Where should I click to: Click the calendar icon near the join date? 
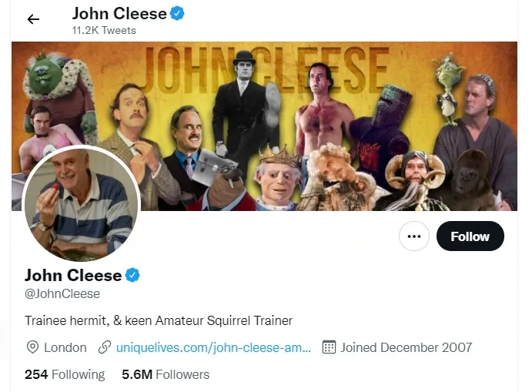(x=329, y=347)
